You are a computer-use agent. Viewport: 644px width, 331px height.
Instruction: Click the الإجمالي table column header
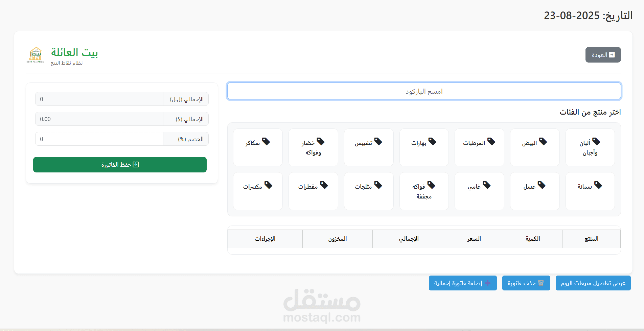click(409, 239)
